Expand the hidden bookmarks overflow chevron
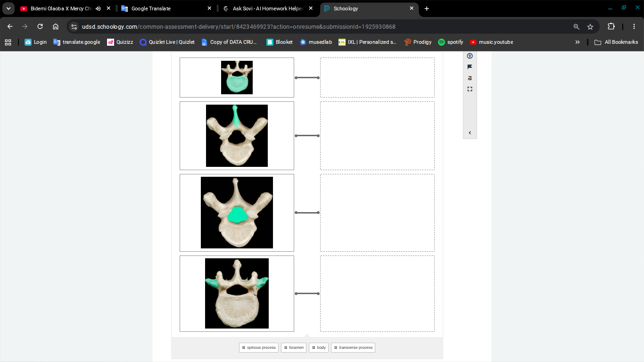This screenshot has width=644, height=362. (578, 42)
